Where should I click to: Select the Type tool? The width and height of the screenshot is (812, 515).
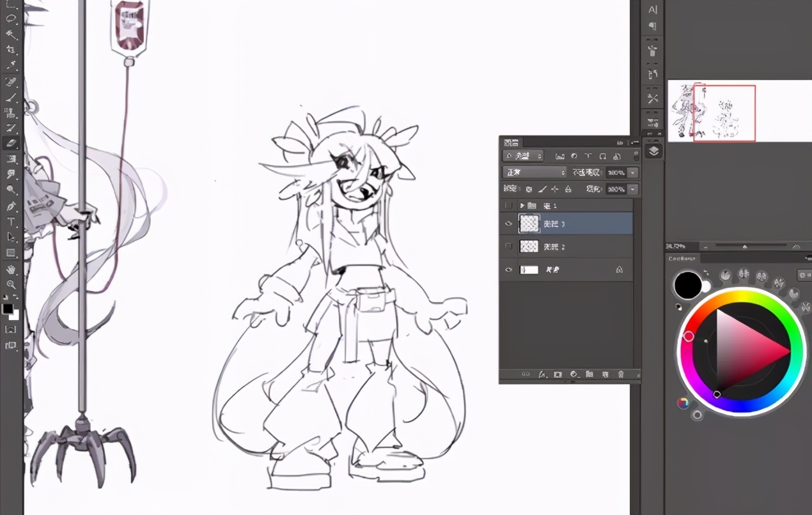[x=11, y=222]
